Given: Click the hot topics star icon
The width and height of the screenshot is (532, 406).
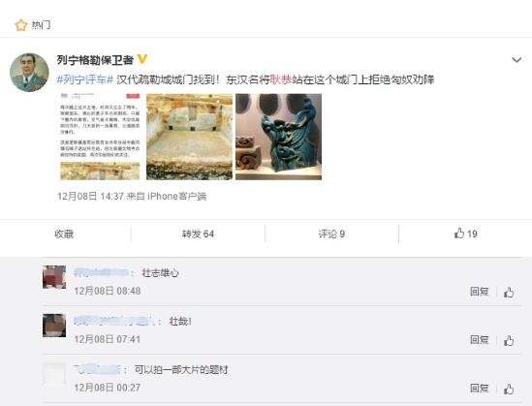Looking at the screenshot, I should coord(21,25).
